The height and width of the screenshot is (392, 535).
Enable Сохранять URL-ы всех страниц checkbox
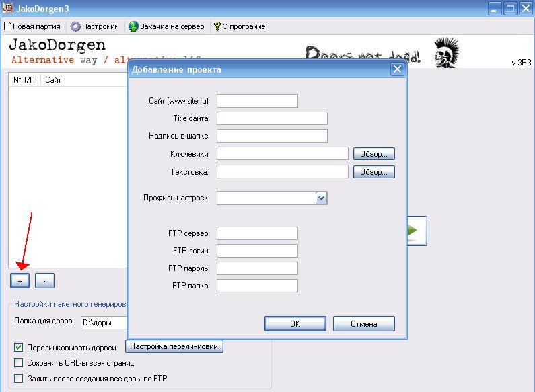tap(18, 362)
